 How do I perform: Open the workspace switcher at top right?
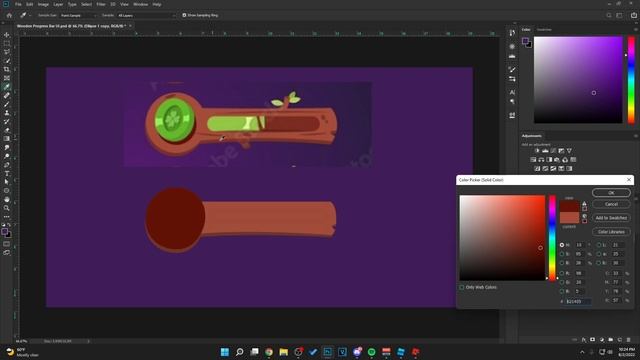[x=620, y=15]
